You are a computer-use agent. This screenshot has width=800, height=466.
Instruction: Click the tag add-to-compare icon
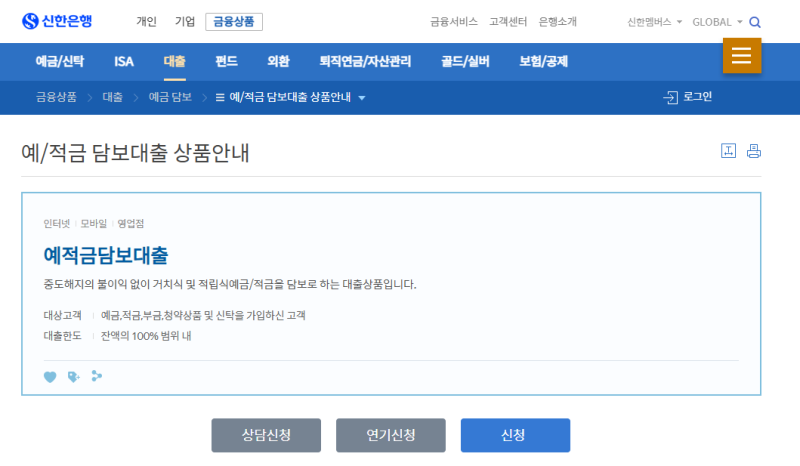coord(73,377)
